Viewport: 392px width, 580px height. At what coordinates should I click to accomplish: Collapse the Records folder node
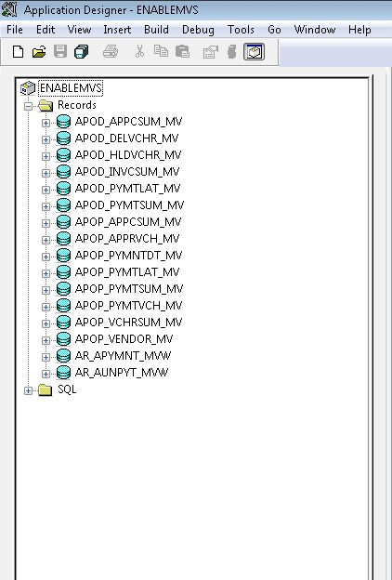pyautogui.click(x=28, y=107)
